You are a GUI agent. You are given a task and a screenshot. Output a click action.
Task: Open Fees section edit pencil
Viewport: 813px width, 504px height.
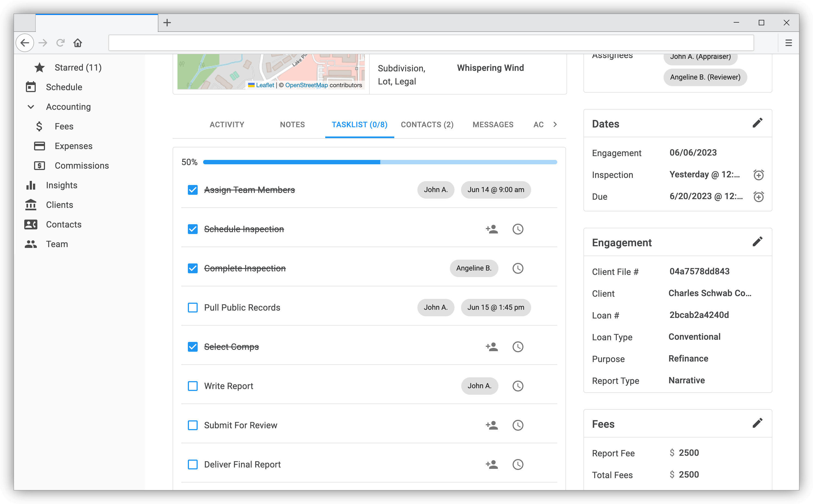pyautogui.click(x=757, y=423)
